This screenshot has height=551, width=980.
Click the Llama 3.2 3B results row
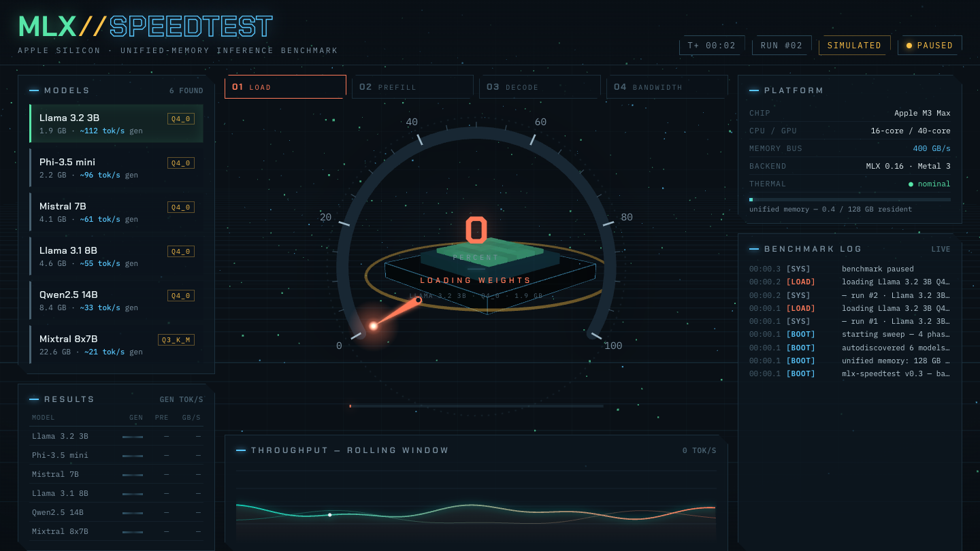[x=116, y=436]
